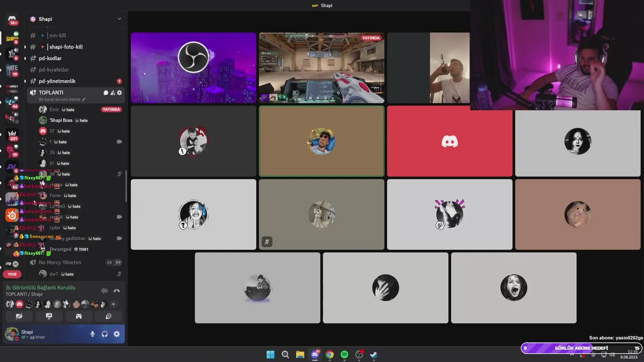This screenshot has width=644, height=362.
Task: Click the YENİ new mentions button
Action: [x=12, y=274]
